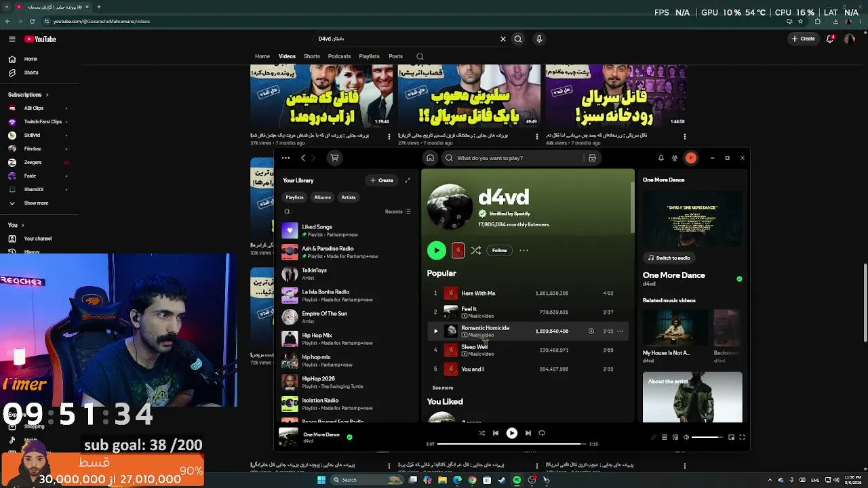The width and height of the screenshot is (868, 488).
Task: Open Liked Songs playlist
Action: [x=347, y=230]
